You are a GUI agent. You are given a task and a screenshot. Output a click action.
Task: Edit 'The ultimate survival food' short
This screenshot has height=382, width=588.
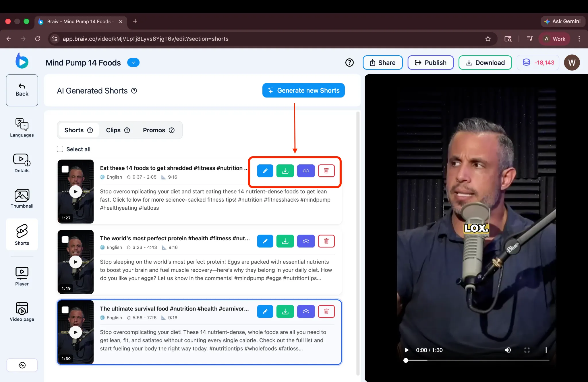click(265, 311)
